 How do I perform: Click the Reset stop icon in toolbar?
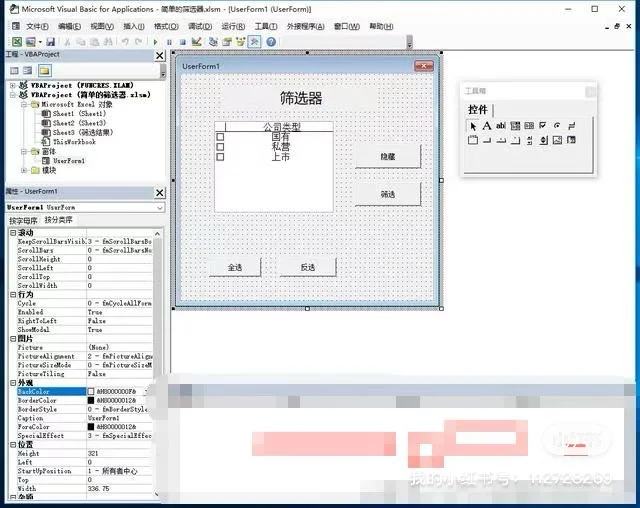tap(182, 42)
